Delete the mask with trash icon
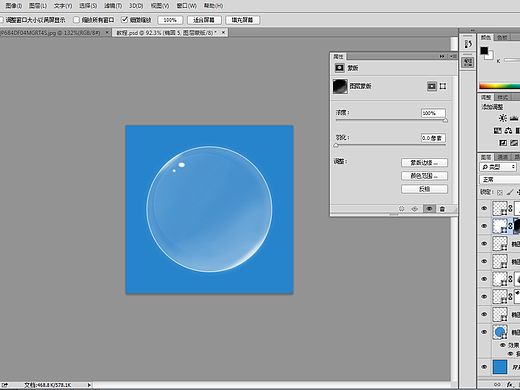 (x=442, y=209)
